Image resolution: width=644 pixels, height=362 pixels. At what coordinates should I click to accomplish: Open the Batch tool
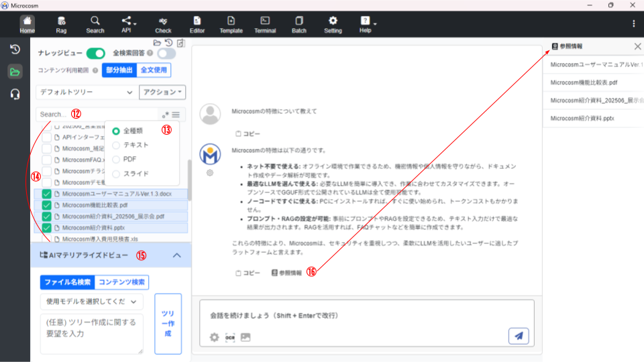click(299, 24)
